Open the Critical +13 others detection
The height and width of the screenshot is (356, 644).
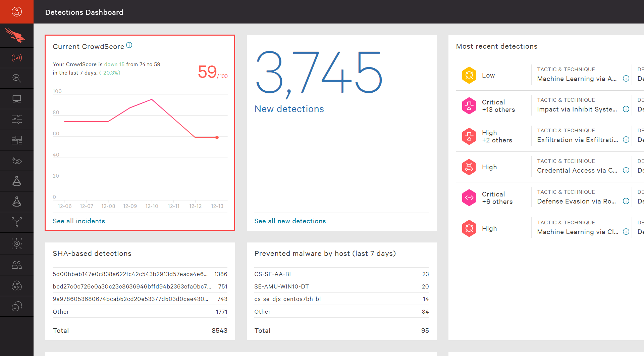point(498,106)
